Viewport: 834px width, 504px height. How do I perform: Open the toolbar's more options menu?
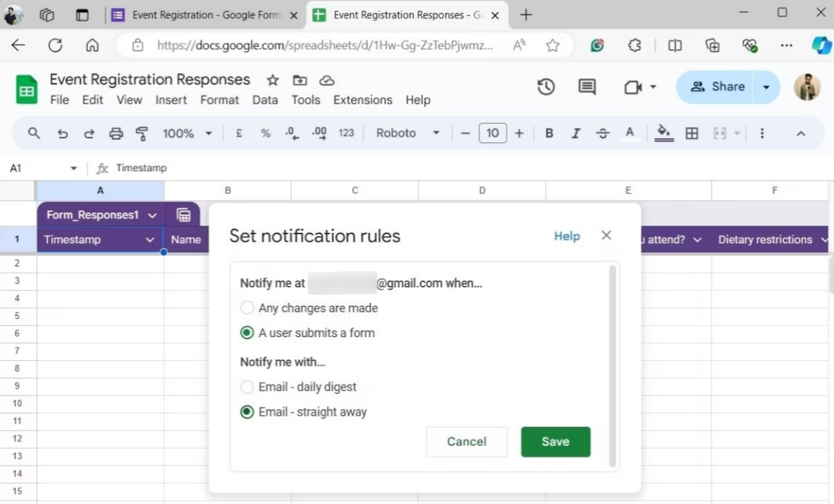pos(762,133)
